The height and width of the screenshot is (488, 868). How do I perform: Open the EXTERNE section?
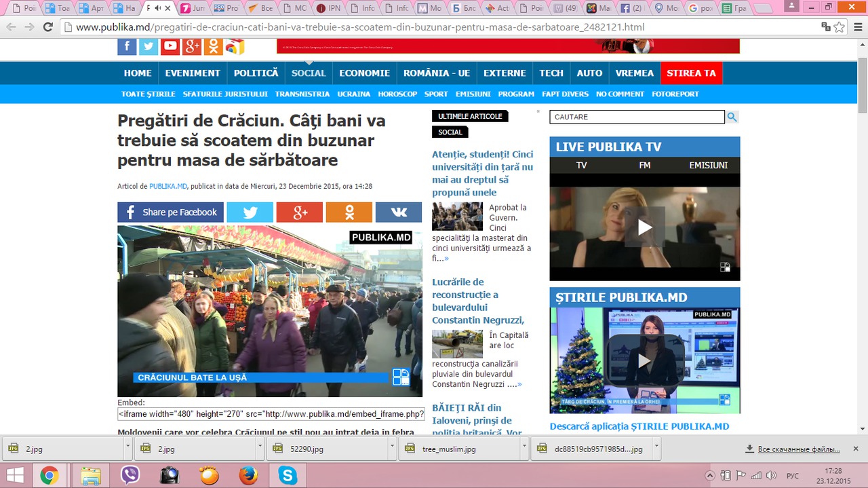coord(505,73)
